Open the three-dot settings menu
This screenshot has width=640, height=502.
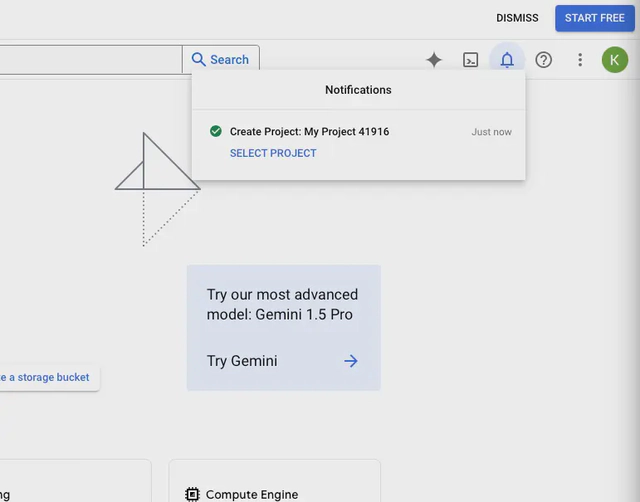(x=580, y=60)
